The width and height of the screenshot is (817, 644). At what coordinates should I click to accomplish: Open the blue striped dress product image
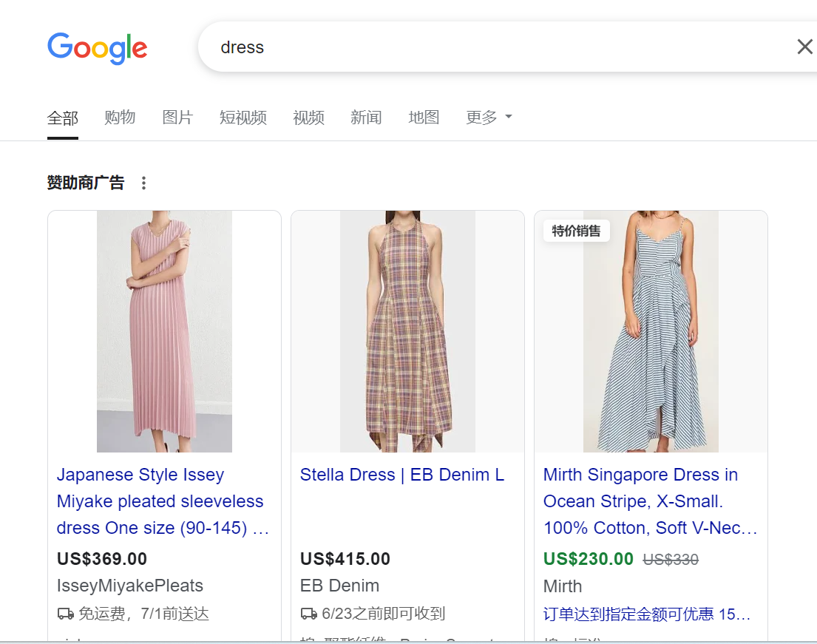651,331
